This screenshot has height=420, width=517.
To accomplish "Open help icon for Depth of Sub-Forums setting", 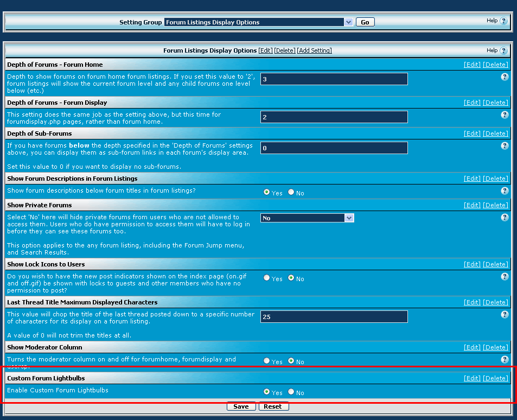I will tap(505, 146).
